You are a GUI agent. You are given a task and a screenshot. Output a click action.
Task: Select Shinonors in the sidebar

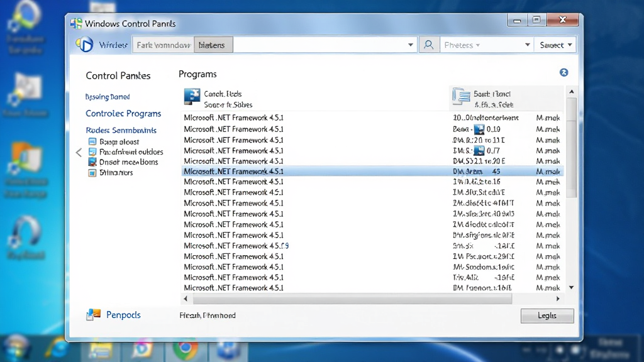pos(116,172)
